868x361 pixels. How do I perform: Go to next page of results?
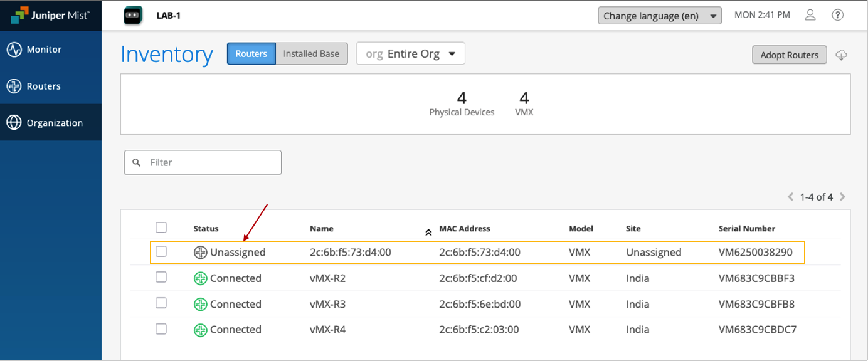pos(842,197)
